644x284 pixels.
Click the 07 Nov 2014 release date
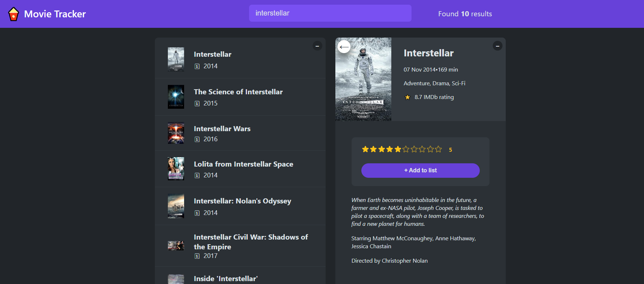pyautogui.click(x=419, y=70)
